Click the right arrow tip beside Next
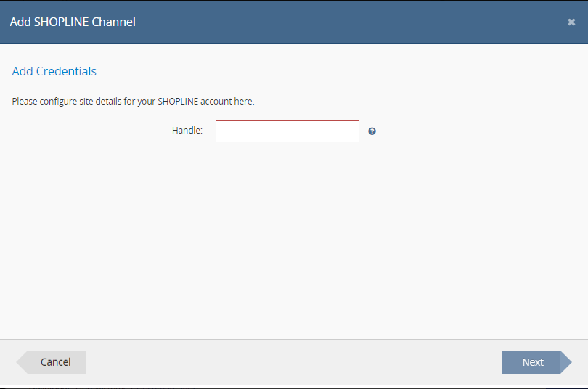 [x=566, y=362]
